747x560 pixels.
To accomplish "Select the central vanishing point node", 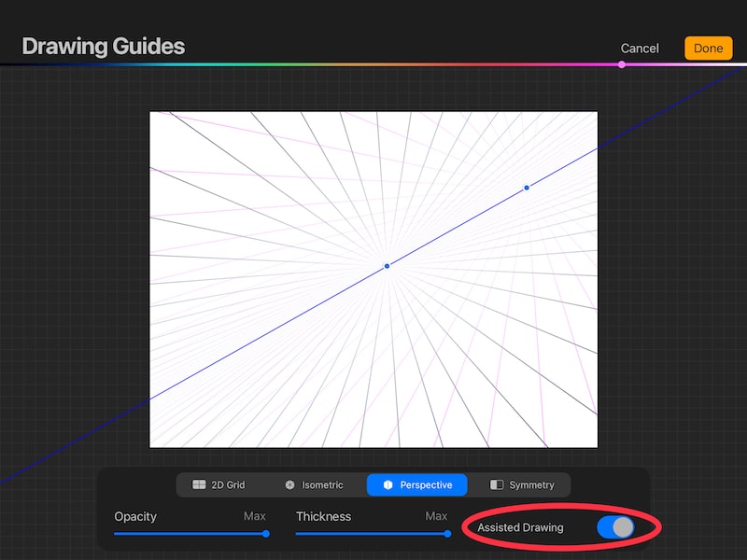I will coord(386,266).
